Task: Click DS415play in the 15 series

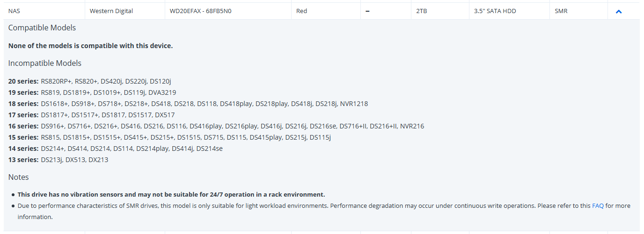Action: (x=266, y=137)
